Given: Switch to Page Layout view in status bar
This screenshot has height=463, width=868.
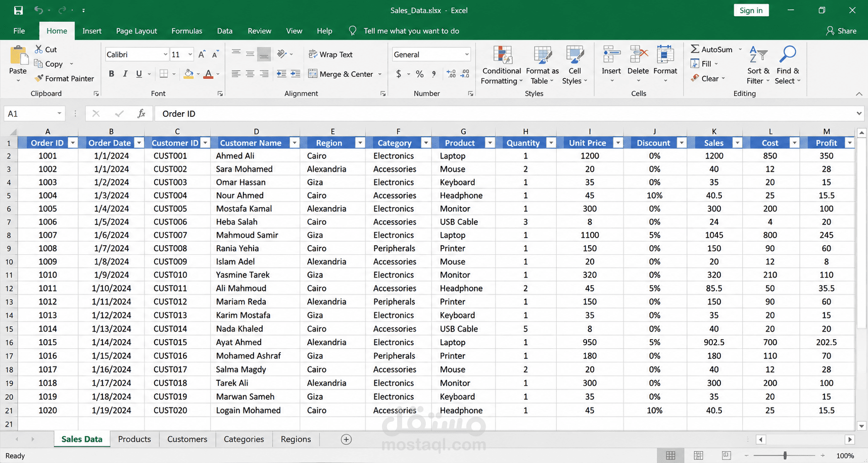Looking at the screenshot, I should [x=698, y=455].
